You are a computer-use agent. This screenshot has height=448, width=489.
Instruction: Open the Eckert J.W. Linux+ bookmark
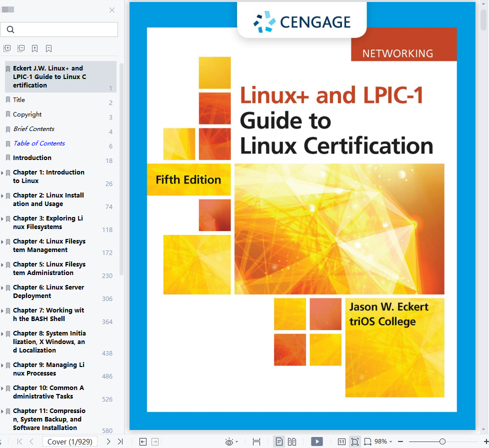(60, 76)
